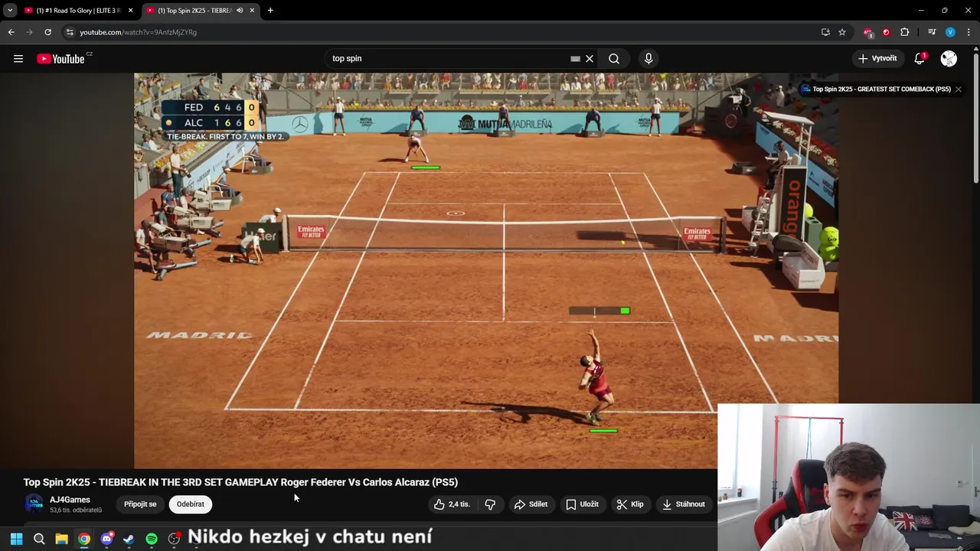Go to YouTube home via logo
980x551 pixels.
point(60,59)
